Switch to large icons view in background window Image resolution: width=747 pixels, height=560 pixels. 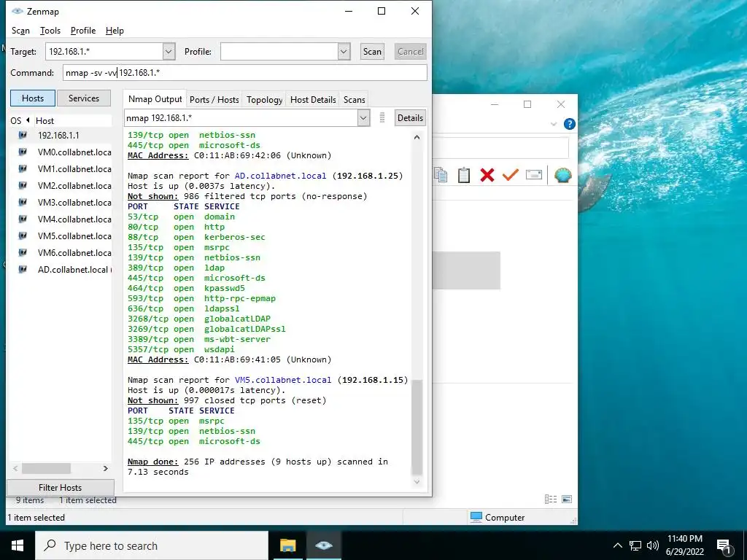[x=567, y=499]
